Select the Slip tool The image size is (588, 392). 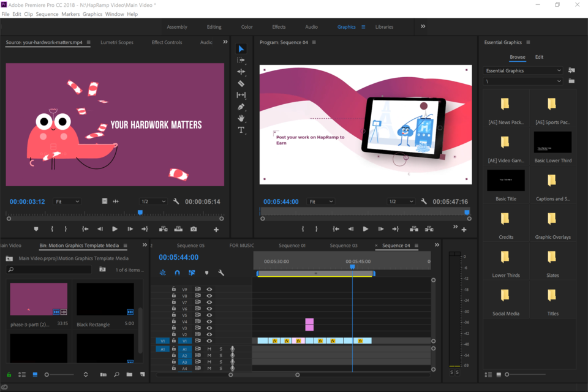pos(241,95)
